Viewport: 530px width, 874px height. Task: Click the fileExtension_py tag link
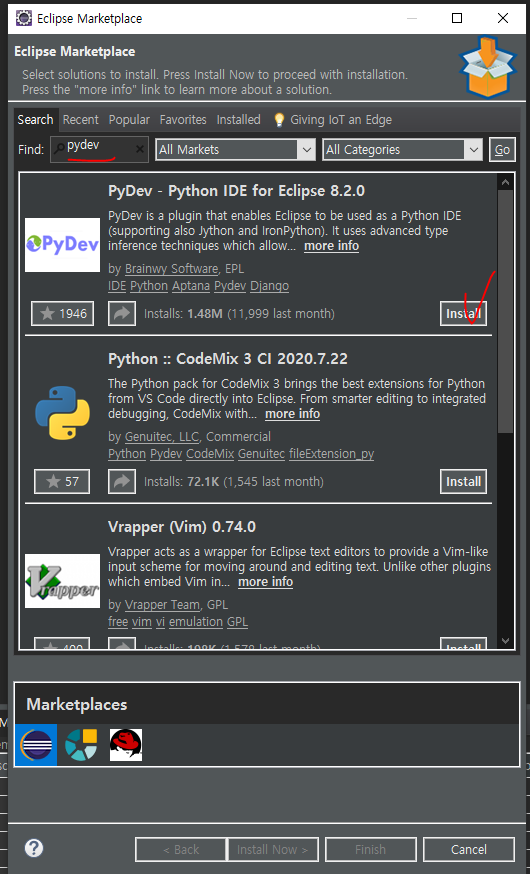click(332, 454)
